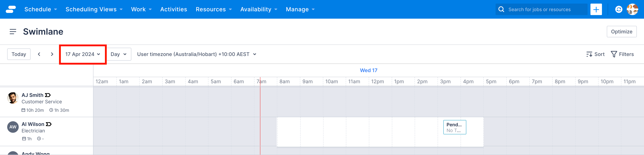The height and width of the screenshot is (155, 644).
Task: Click the Electrician label
Action: point(33,131)
